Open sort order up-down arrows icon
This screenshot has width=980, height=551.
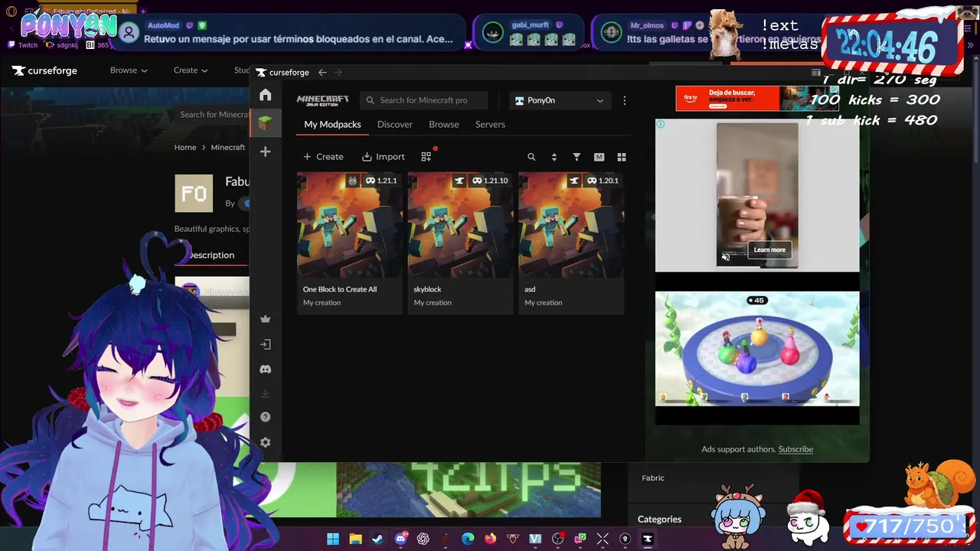tap(554, 157)
